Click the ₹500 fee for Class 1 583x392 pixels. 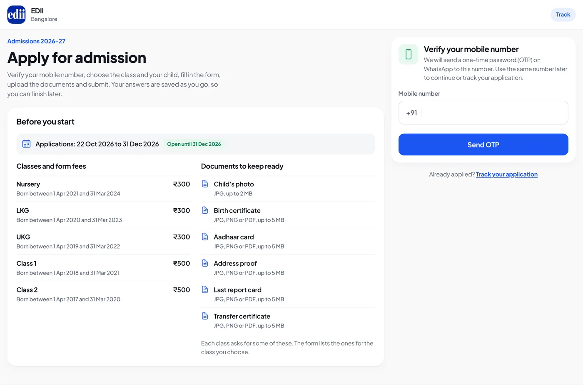182,263
